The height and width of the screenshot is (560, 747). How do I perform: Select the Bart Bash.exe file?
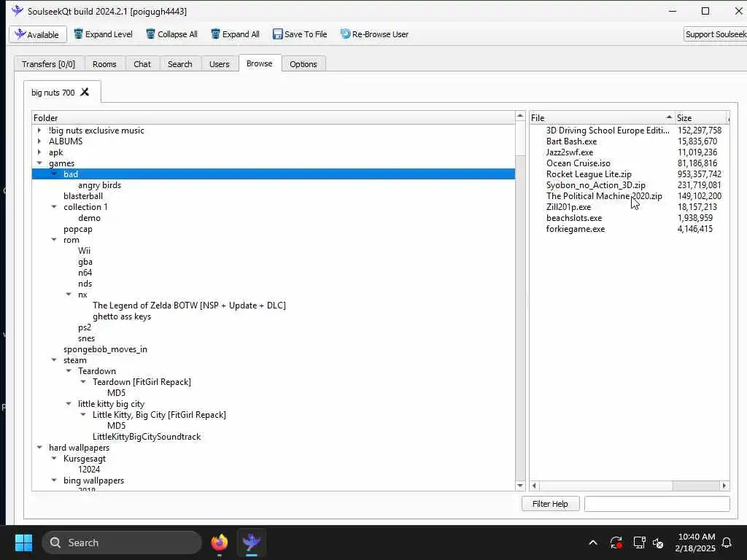571,141
